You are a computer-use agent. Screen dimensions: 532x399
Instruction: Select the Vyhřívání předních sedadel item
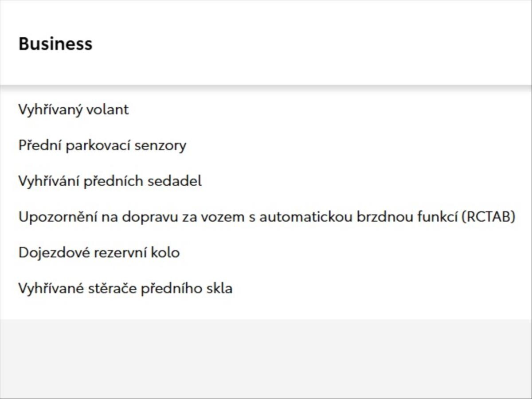(110, 181)
